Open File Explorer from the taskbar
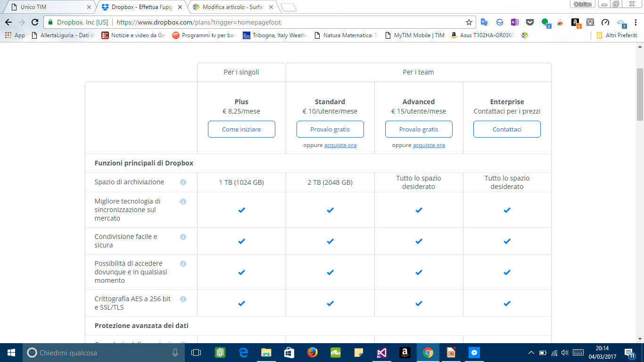This screenshot has width=644, height=362. click(266, 353)
